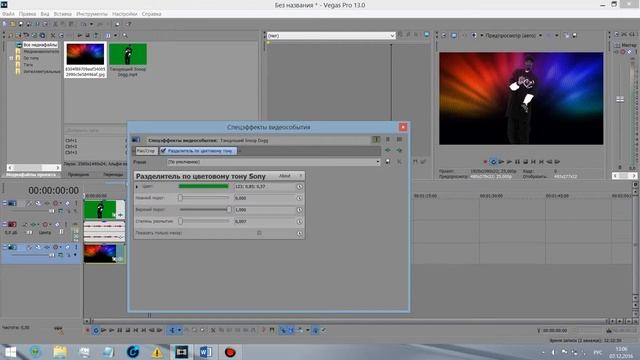
Task: Open Microsoft Word from the taskbar
Action: tap(206, 352)
